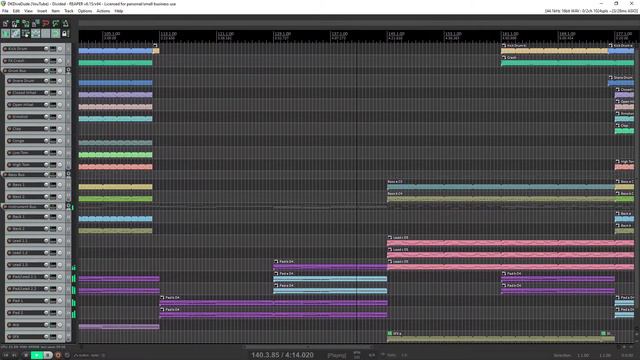Arm the Pad 1 track for recording
The width and height of the screenshot is (640, 360).
[x=9, y=301]
